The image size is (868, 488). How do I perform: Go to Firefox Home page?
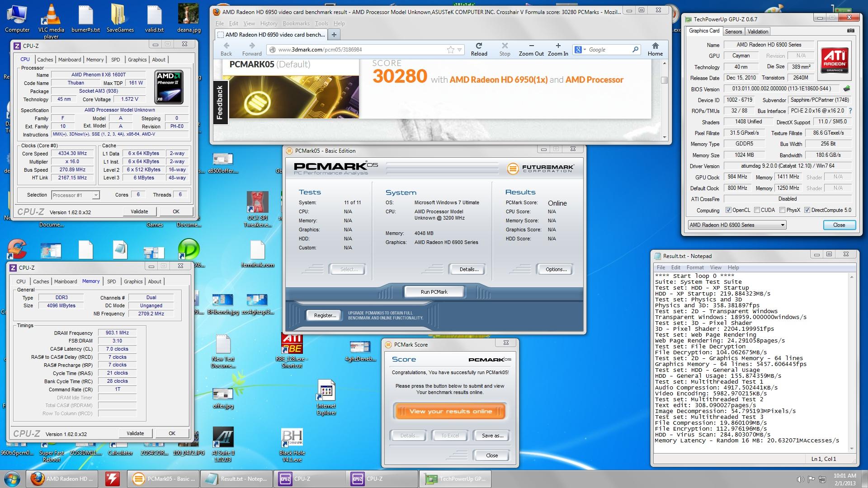tap(655, 49)
